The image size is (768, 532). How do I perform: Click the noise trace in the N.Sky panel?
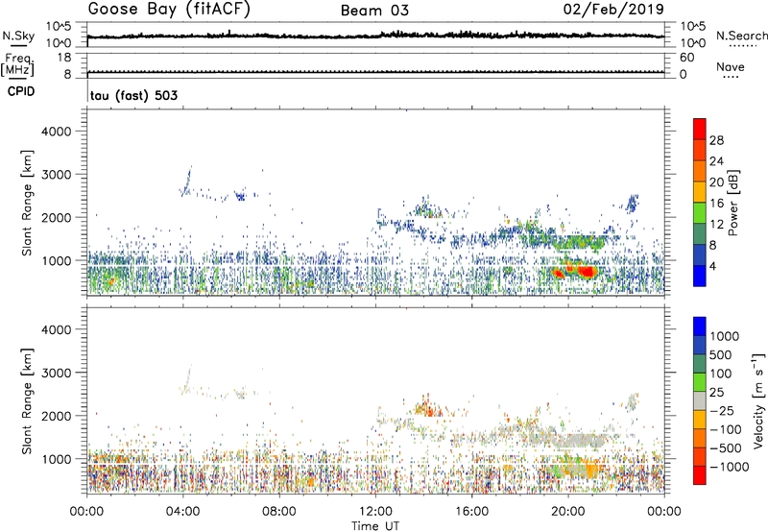click(x=375, y=36)
